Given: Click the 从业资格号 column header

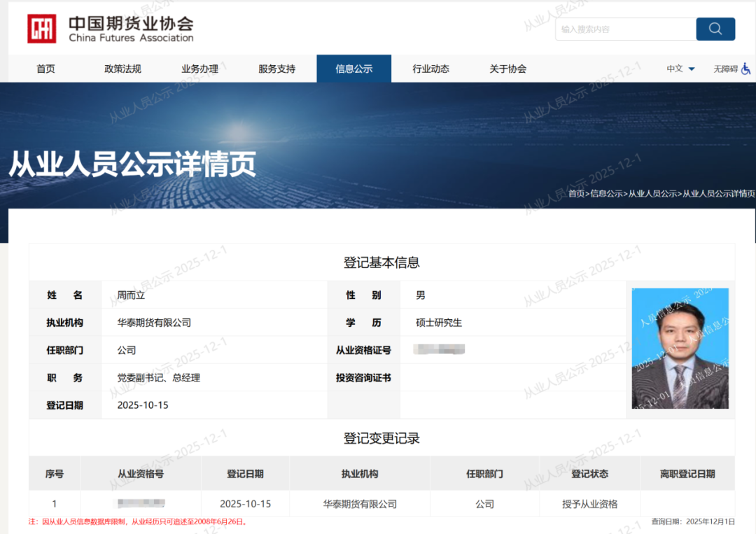Looking at the screenshot, I should [141, 474].
